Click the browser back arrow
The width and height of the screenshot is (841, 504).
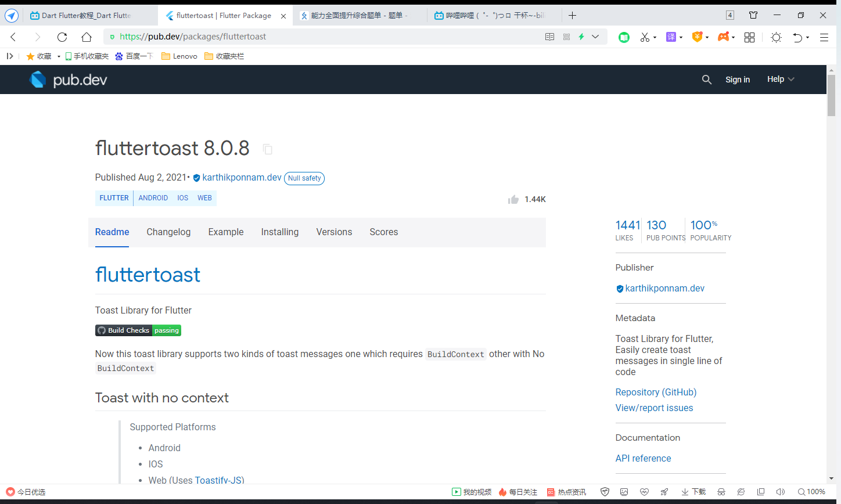tap(13, 37)
